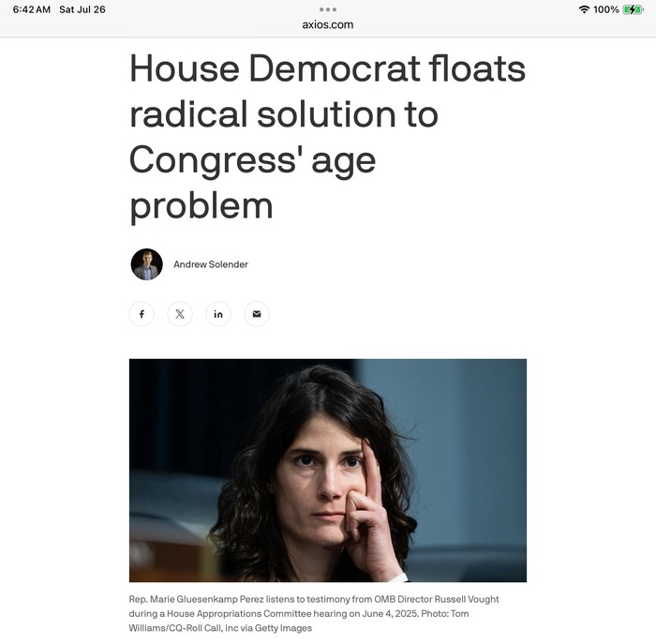
Task: Open the article lead photo
Action: point(328,471)
